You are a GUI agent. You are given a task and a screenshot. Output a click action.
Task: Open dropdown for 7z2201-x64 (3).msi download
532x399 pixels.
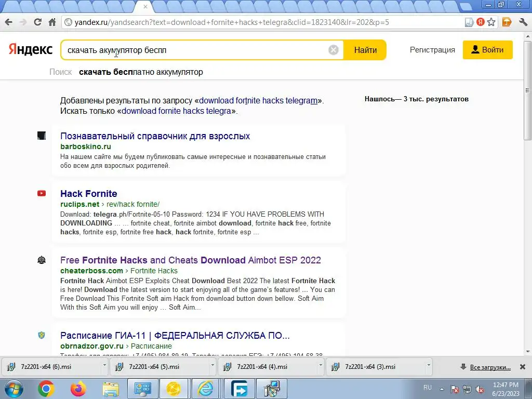click(428, 366)
